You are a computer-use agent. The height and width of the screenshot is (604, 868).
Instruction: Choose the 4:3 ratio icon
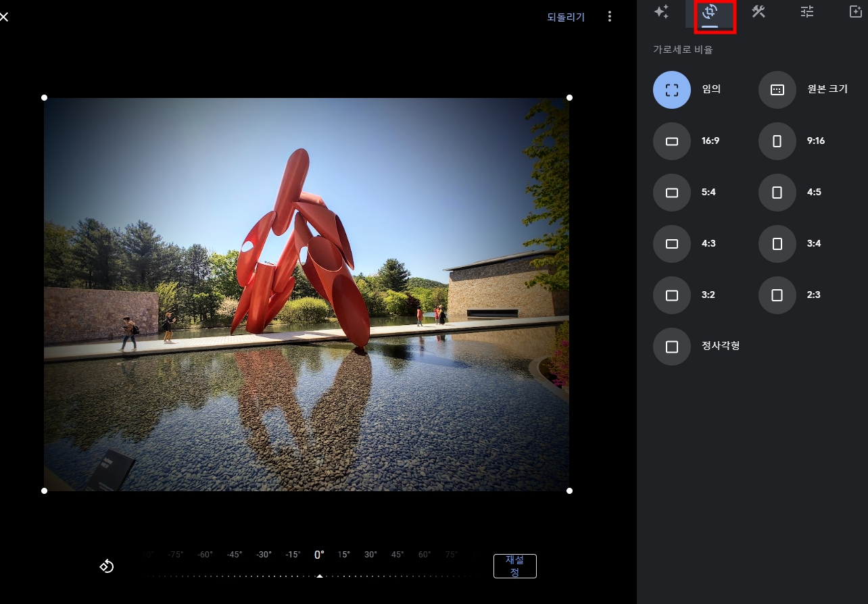click(x=672, y=244)
